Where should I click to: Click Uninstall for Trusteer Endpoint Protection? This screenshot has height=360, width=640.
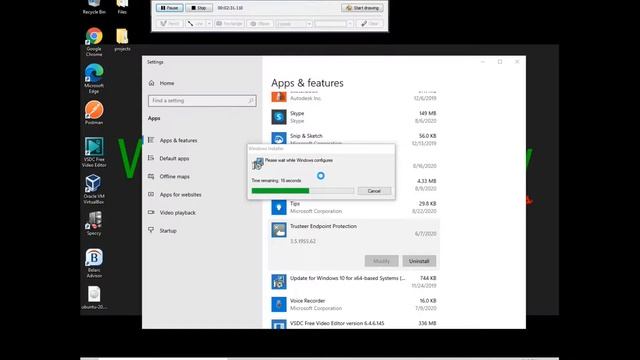tap(419, 261)
